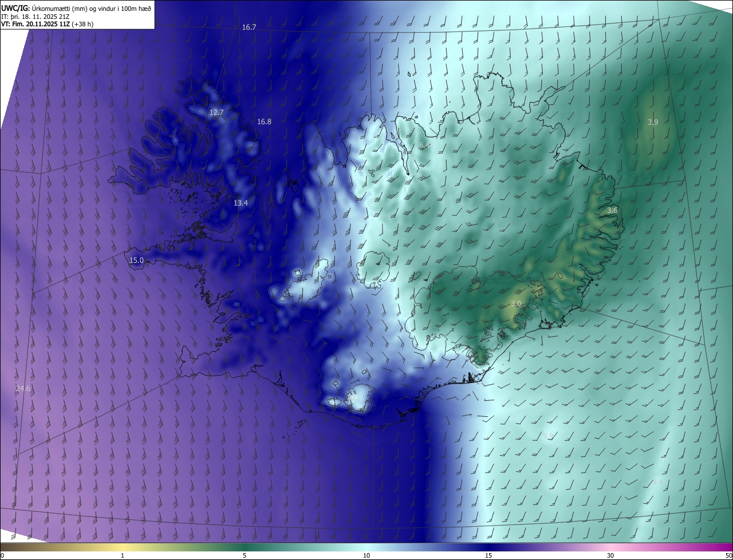Click the '24.6' value label on map
Viewport: 733px width, 560px height.
coord(23,388)
